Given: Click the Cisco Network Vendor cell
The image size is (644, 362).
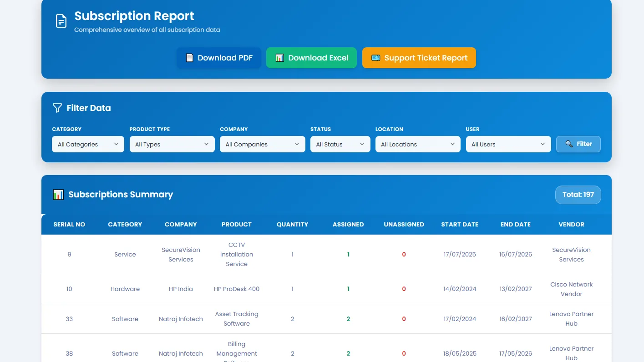Looking at the screenshot, I should click(572, 289).
